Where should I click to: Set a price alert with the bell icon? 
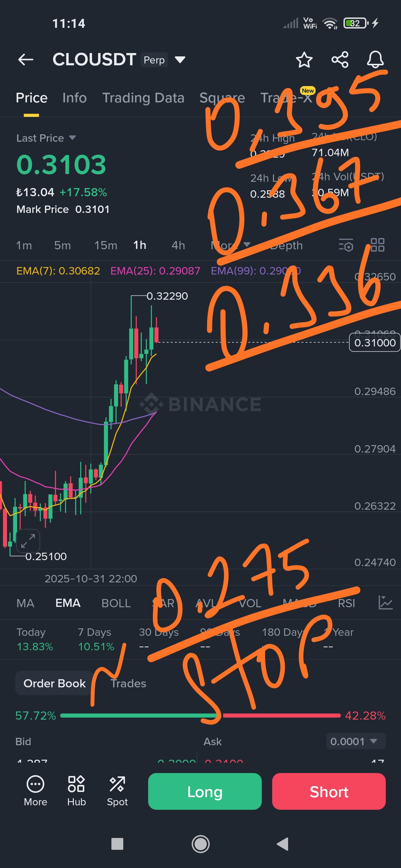coord(375,59)
